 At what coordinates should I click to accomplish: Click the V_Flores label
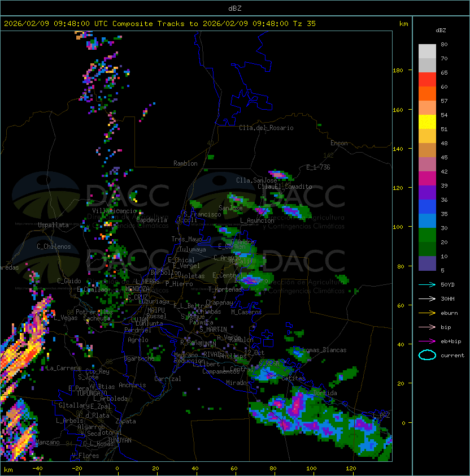point(85,456)
